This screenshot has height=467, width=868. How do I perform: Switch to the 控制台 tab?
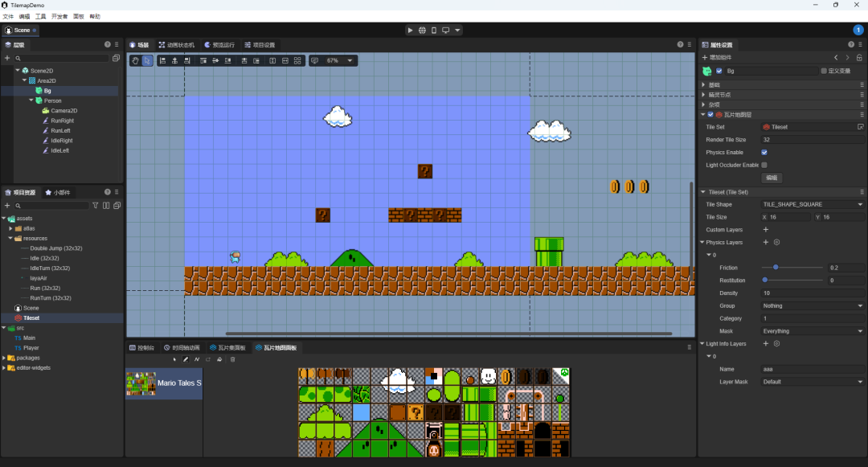tap(141, 347)
